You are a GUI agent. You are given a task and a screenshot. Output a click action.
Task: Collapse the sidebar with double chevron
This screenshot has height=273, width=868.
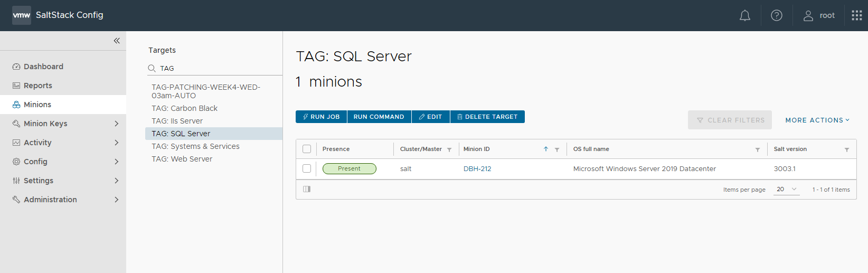coord(117,41)
